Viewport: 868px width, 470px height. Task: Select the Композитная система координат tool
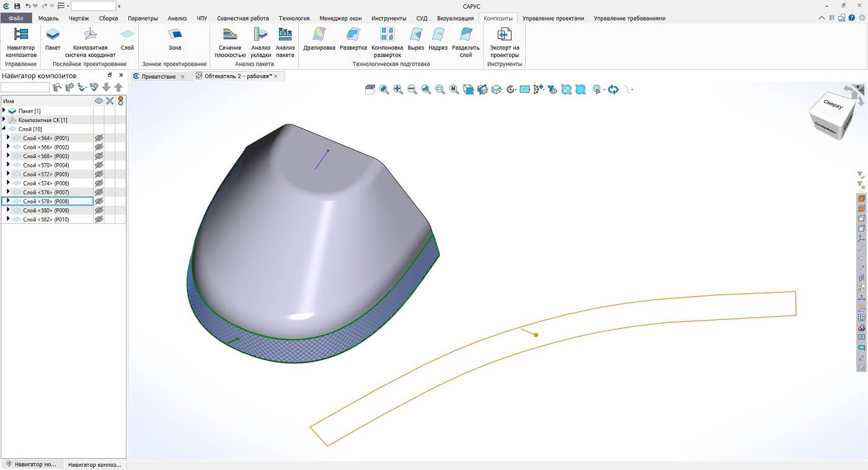click(x=90, y=42)
